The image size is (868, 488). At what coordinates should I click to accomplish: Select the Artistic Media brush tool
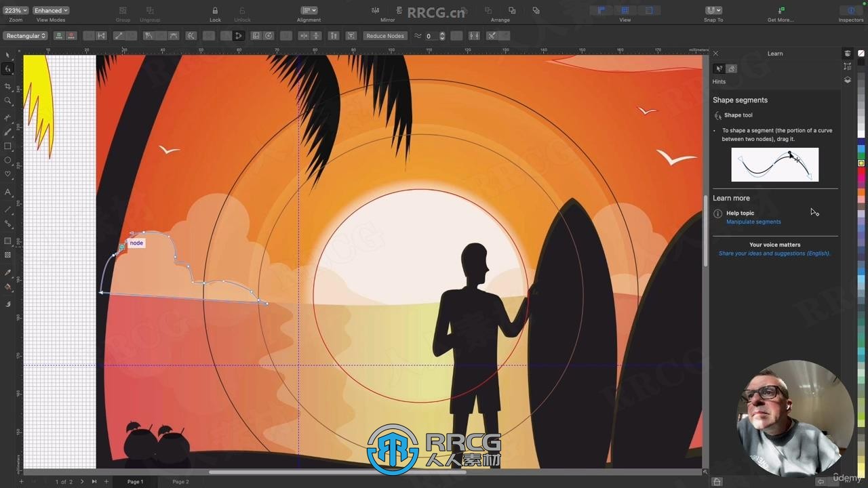point(8,132)
